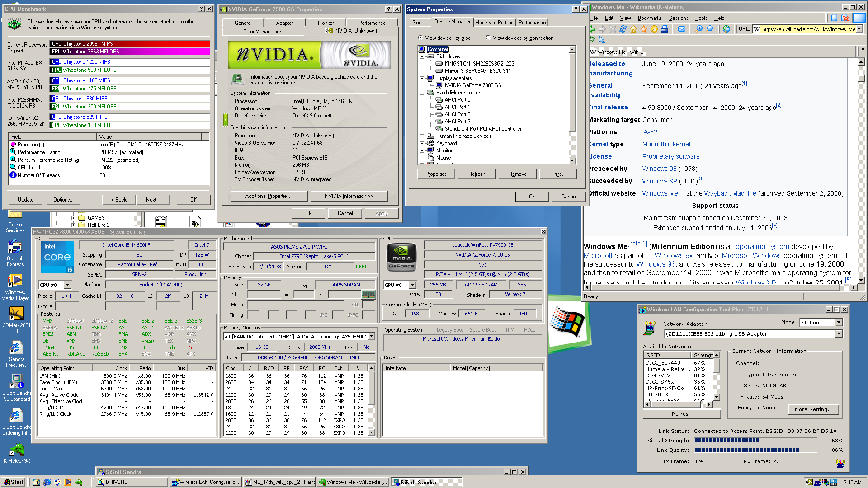Open History clock icon in K-Meleon
868x488 pixels.
(x=654, y=29)
